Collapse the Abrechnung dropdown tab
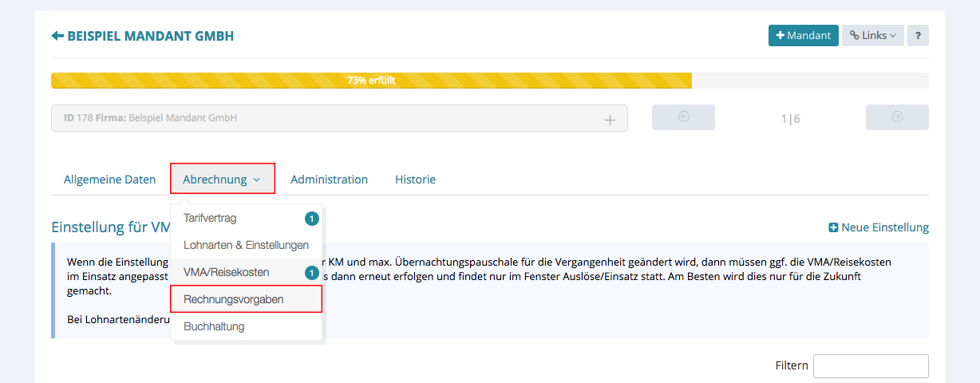Image resolution: width=980 pixels, height=383 pixels. pos(222,180)
